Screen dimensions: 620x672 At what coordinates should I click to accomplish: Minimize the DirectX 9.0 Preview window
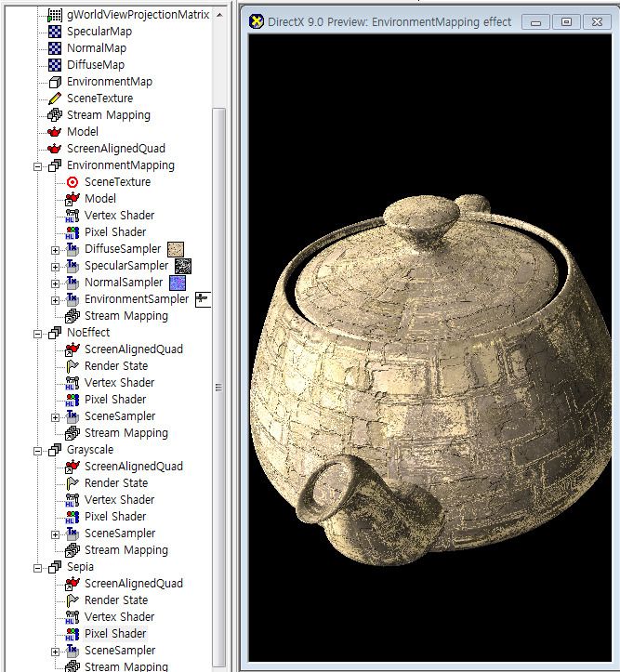click(535, 22)
